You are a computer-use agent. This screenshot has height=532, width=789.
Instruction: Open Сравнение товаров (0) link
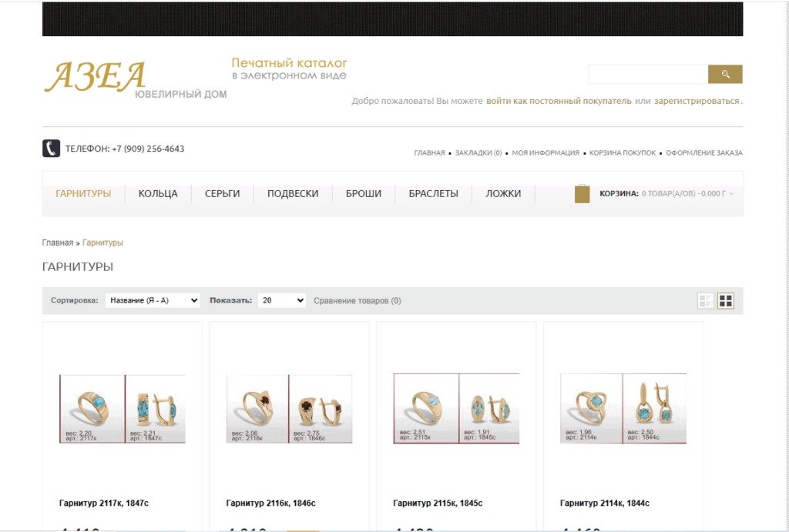[358, 301]
